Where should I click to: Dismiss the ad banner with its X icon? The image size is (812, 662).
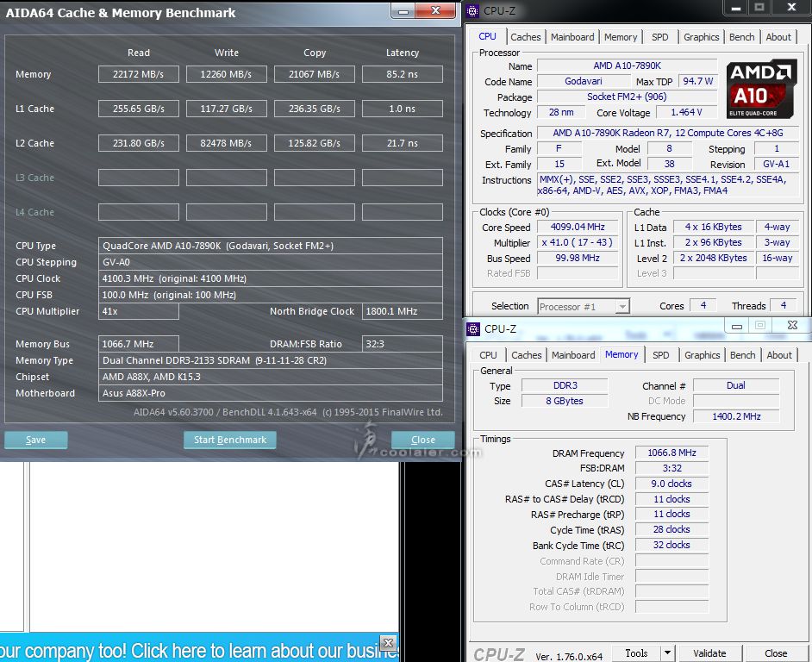point(389,643)
